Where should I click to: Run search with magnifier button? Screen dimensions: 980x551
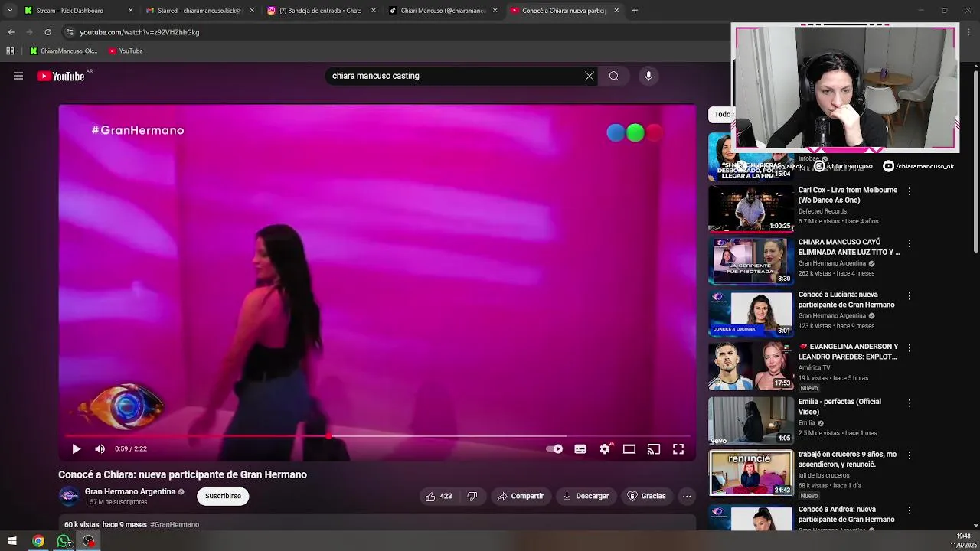click(x=614, y=76)
